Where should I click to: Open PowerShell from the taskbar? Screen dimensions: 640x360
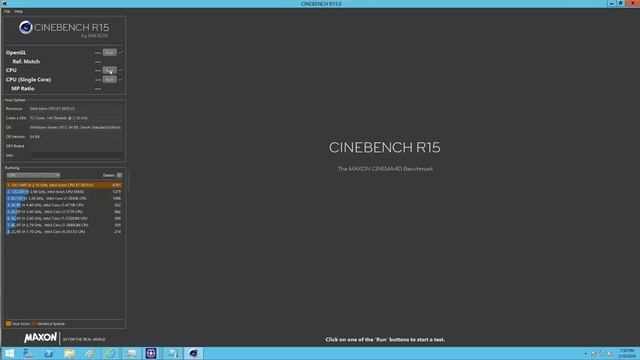[x=49, y=353]
